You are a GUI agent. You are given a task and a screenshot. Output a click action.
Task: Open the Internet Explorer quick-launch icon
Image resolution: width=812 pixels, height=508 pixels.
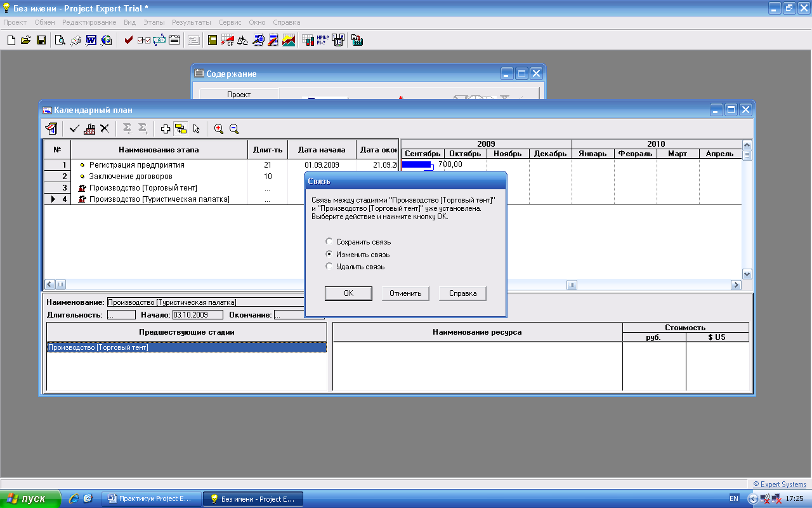pyautogui.click(x=74, y=498)
